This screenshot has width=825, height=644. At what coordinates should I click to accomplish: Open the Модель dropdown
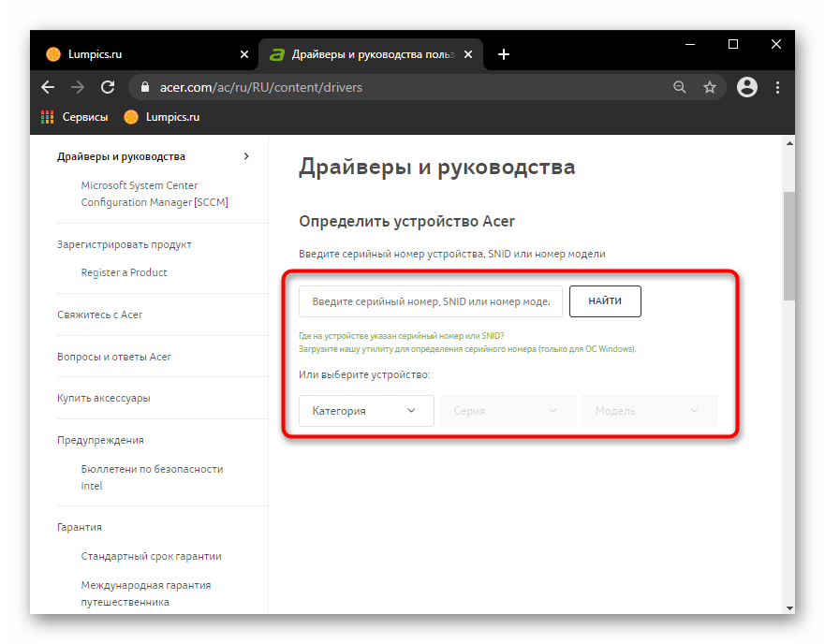pyautogui.click(x=649, y=411)
